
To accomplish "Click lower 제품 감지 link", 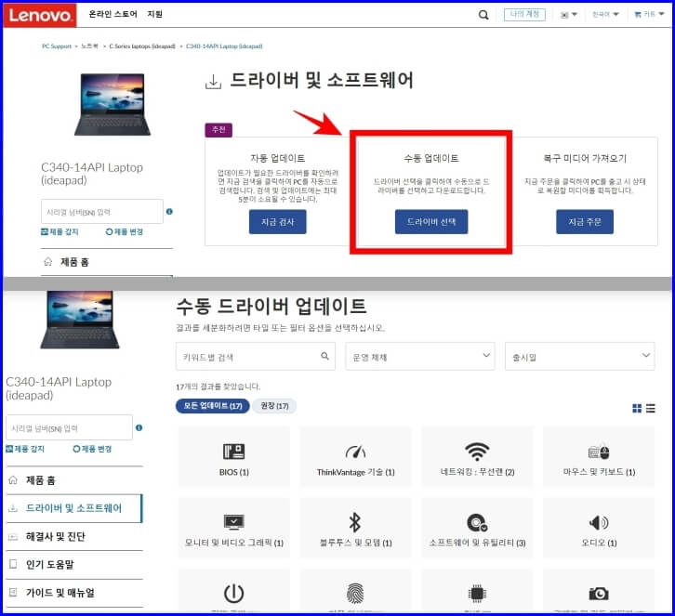I will click(25, 449).
